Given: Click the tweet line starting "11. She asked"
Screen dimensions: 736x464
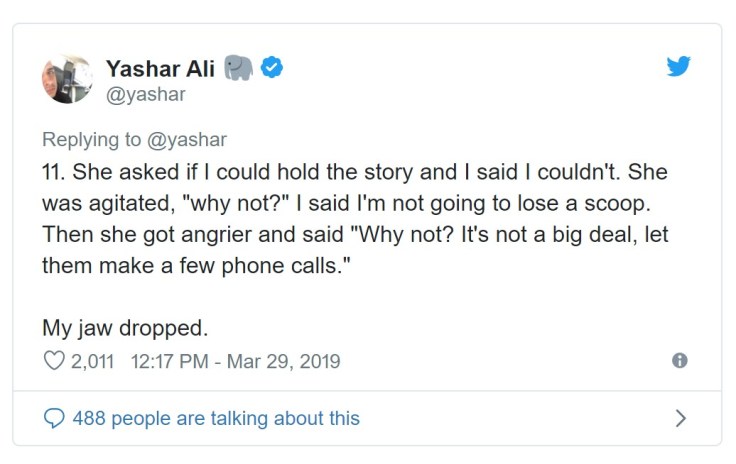Looking at the screenshot, I should tap(353, 171).
